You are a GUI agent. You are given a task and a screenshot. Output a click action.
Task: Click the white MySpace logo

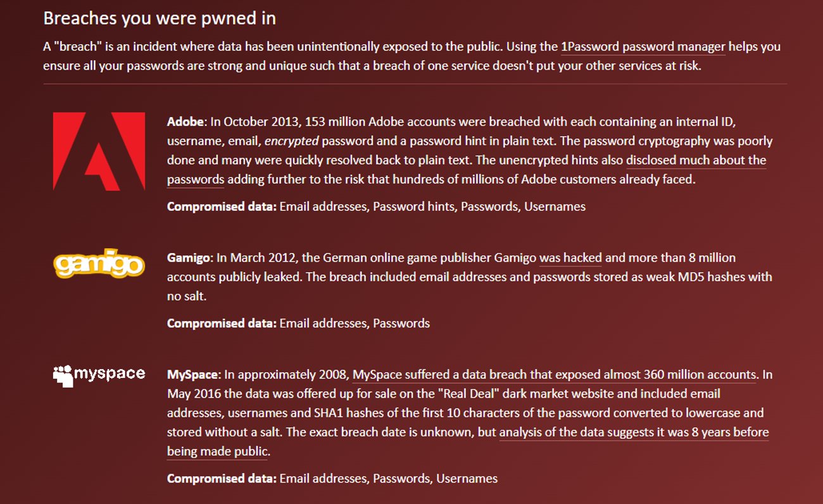[99, 375]
